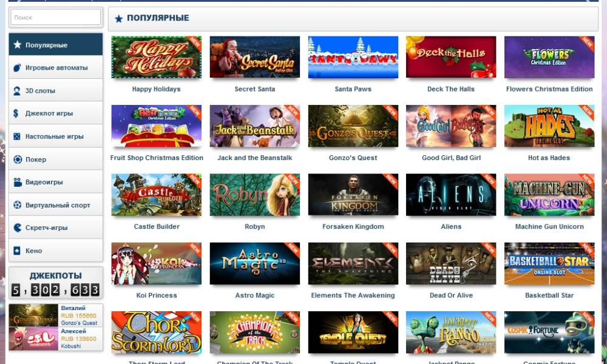Screen dimensions: 607x364
Task: Click the Скретч-игры icon in sidebar
Action: pyautogui.click(x=18, y=227)
